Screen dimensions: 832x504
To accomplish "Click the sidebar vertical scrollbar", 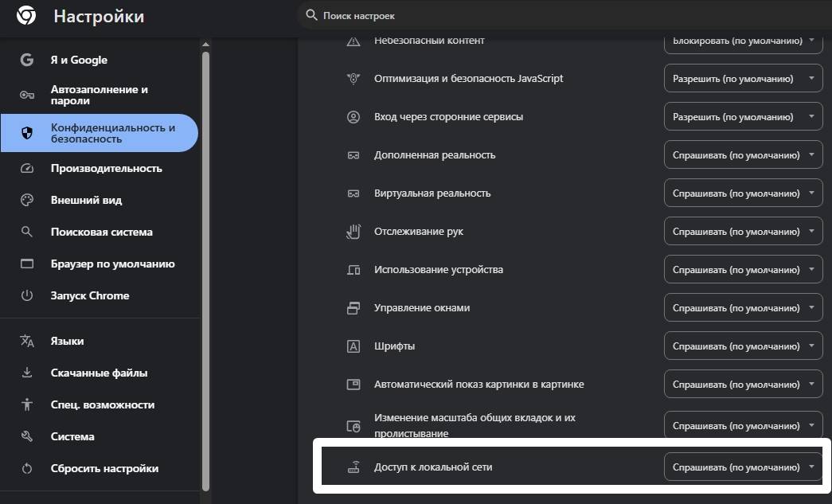I will coord(205,263).
